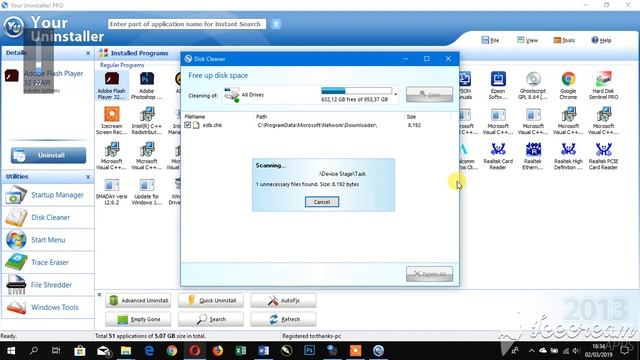The height and width of the screenshot is (360, 640).
Task: Open Opera browser from the taskbar
Action: 195,351
